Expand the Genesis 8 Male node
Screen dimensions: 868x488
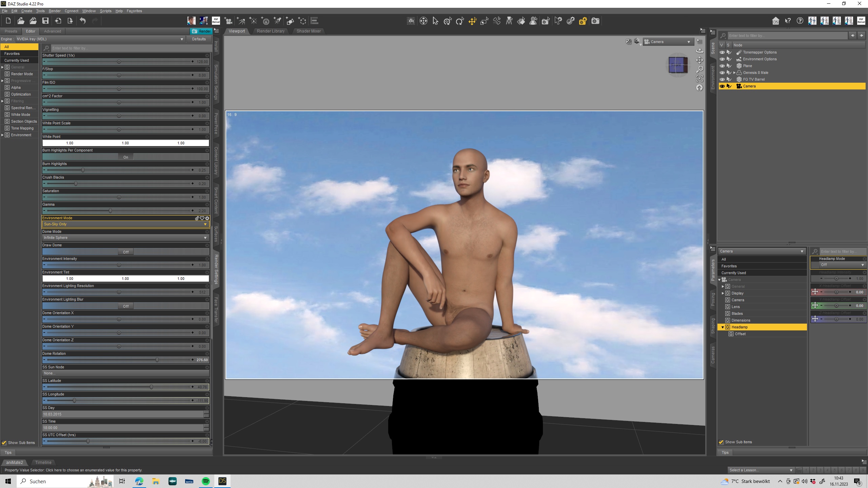point(734,73)
